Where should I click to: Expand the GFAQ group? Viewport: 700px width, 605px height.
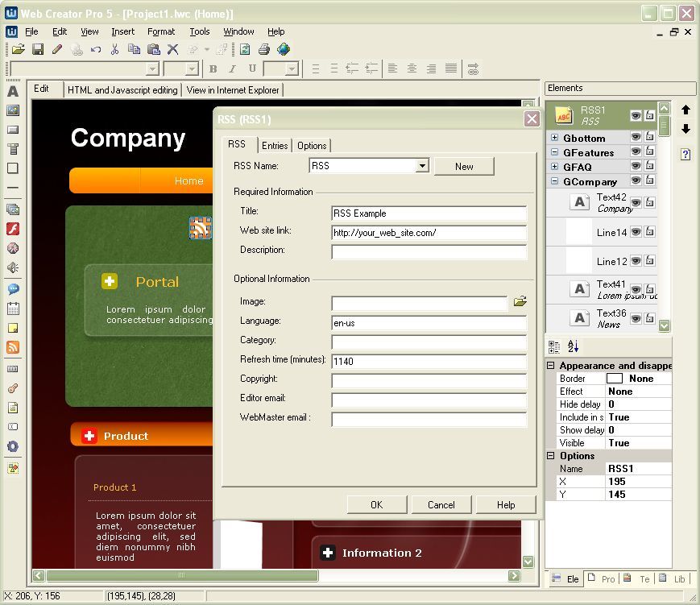click(554, 167)
